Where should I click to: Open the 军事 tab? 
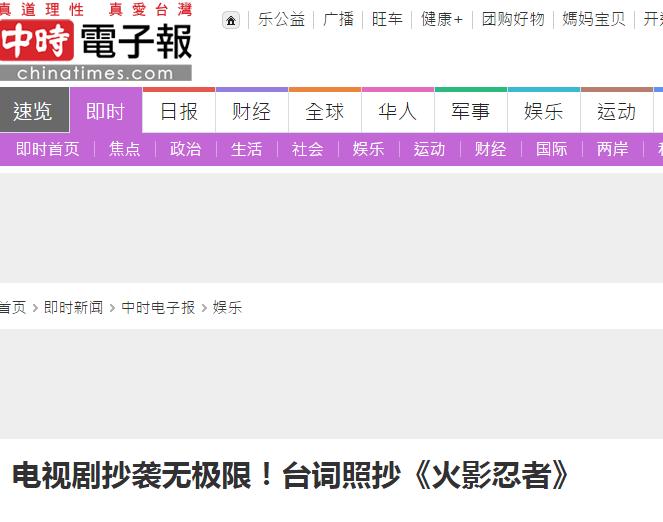(x=471, y=112)
